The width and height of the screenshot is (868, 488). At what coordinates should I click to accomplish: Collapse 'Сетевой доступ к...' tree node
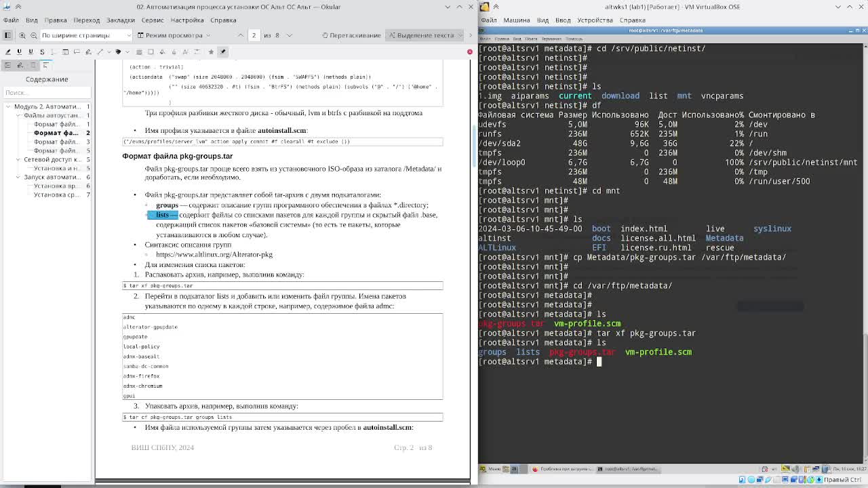point(18,159)
